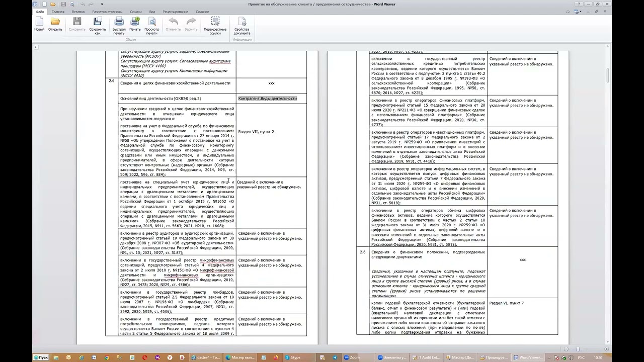This screenshot has width=644, height=362.
Task: Click the field Контрагент.Виды деятельности
Action: click(x=268, y=99)
